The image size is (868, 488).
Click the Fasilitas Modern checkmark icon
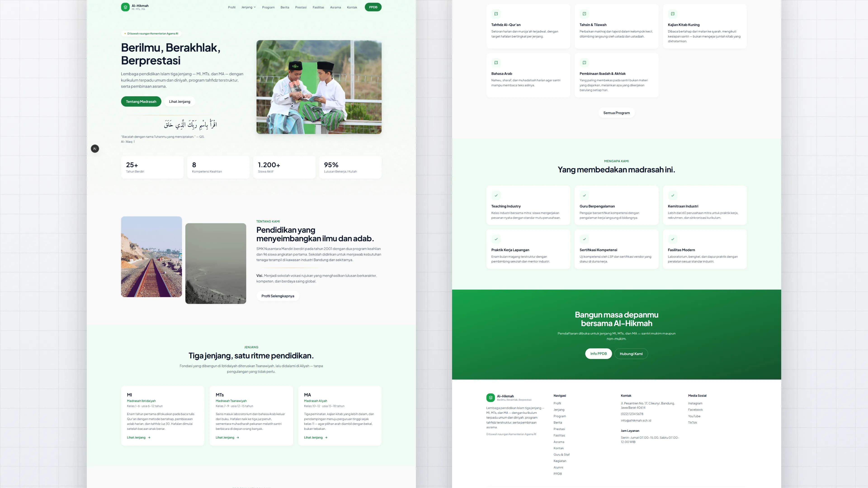click(672, 239)
